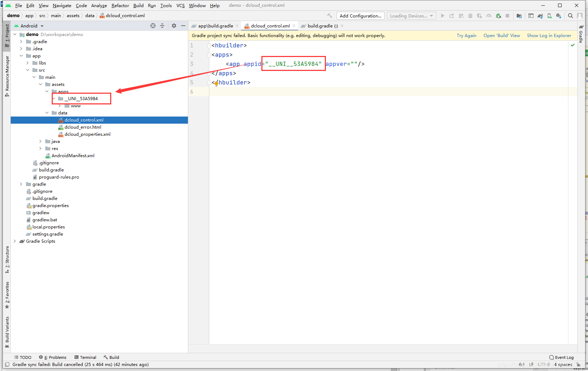Expand the .idea folder
The width and height of the screenshot is (588, 371).
click(21, 49)
